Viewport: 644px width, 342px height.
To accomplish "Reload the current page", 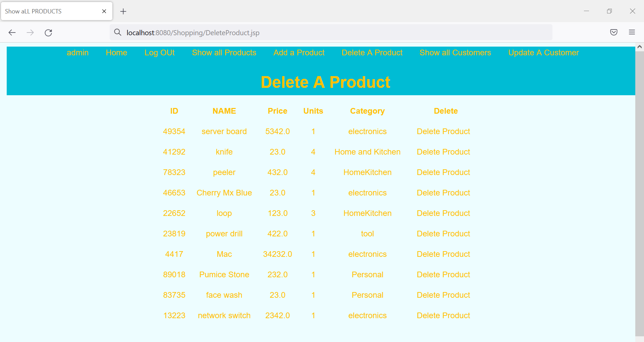I will pyautogui.click(x=48, y=33).
